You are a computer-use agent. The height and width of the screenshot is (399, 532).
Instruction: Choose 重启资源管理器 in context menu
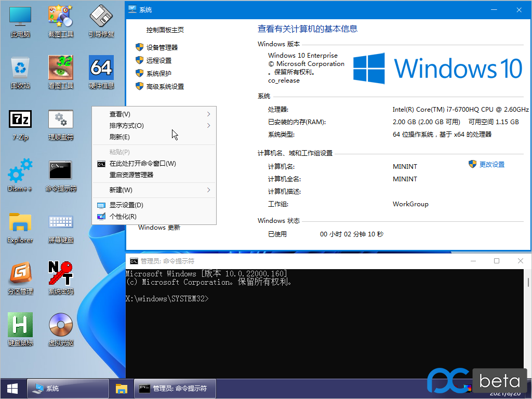tap(154, 175)
